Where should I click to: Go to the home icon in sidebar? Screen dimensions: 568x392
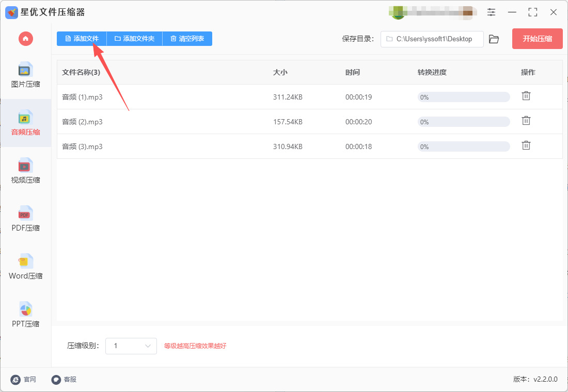click(x=26, y=39)
